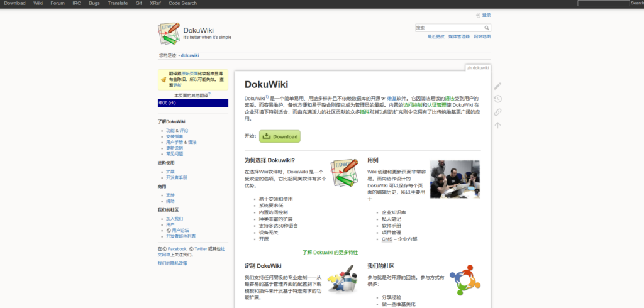Screen dimensions: 644x308
Task: Click the green Download button
Action: pos(280,136)
